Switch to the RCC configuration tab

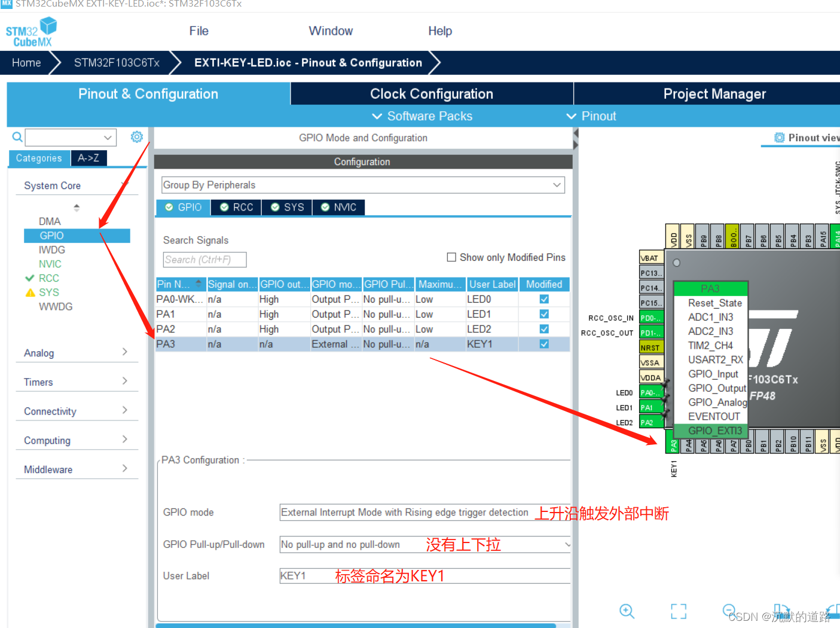tap(237, 207)
